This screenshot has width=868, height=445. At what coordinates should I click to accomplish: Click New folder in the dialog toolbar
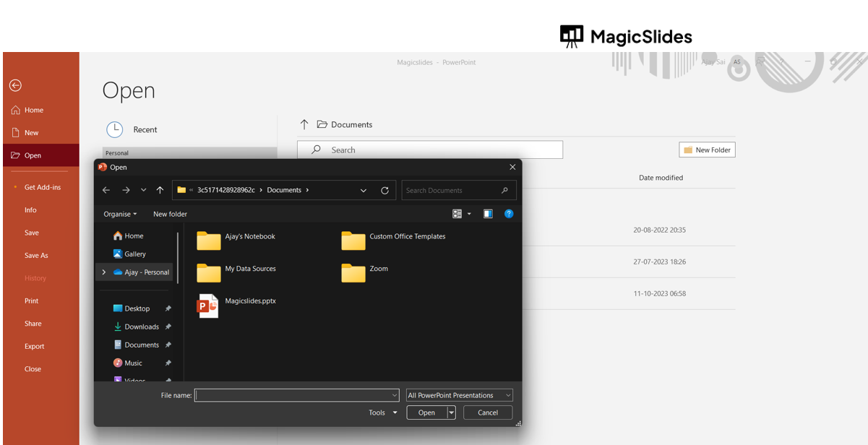170,214
